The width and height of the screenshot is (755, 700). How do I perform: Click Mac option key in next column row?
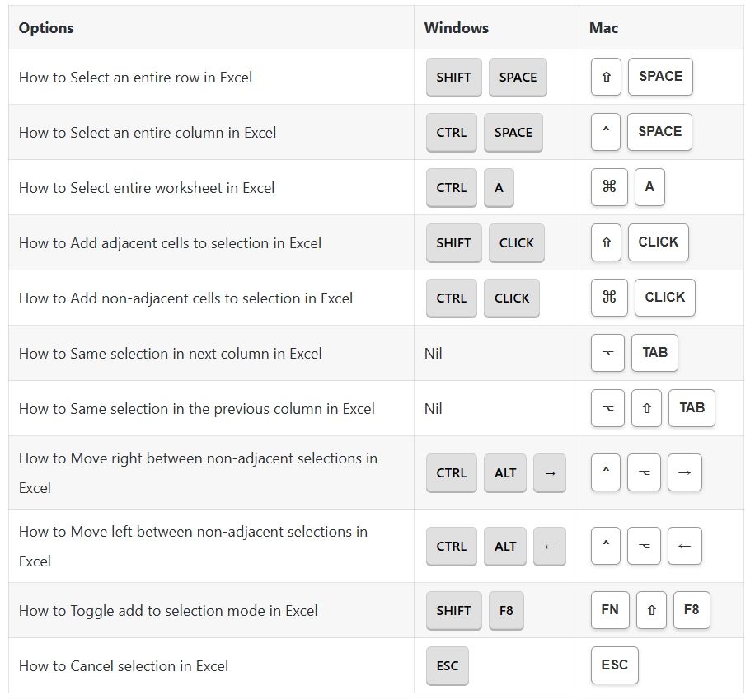coord(607,353)
